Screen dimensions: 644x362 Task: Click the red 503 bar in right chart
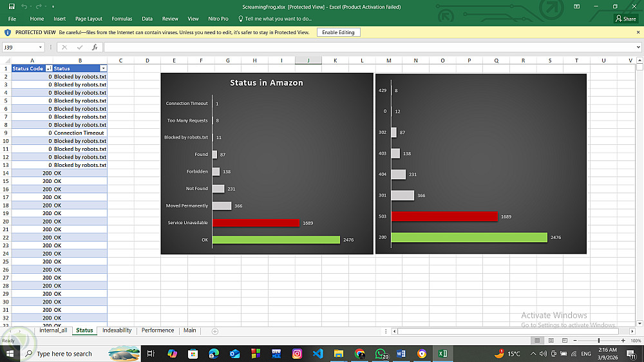(x=444, y=216)
